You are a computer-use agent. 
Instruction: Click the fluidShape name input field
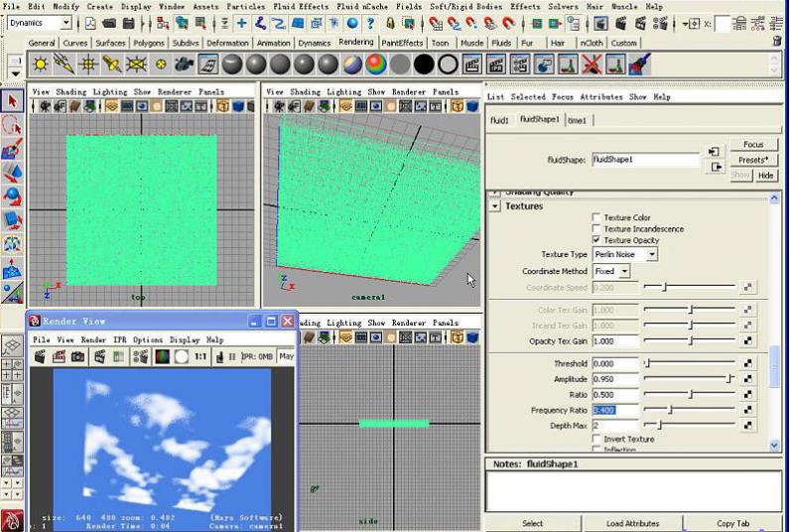646,160
